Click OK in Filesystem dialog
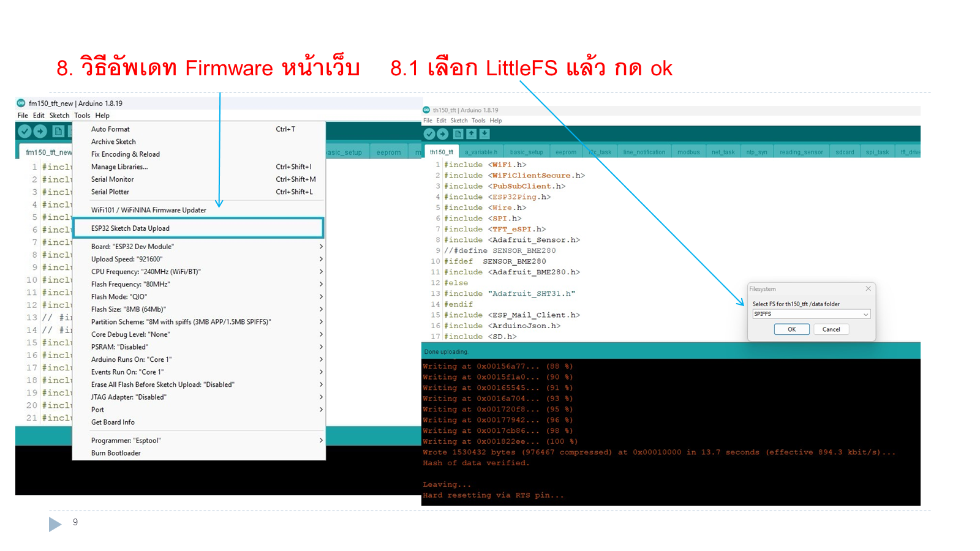The width and height of the screenshot is (980, 551). pos(791,329)
